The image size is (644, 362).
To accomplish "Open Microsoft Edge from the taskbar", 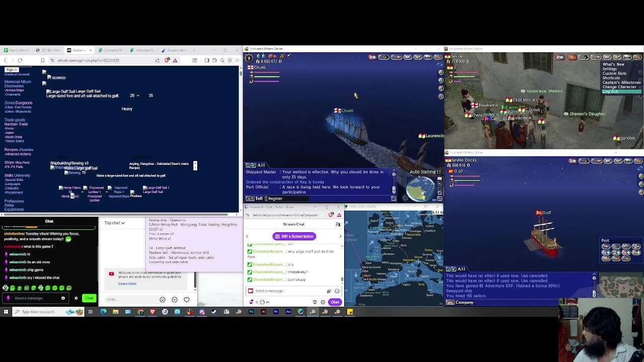I will [x=103, y=312].
